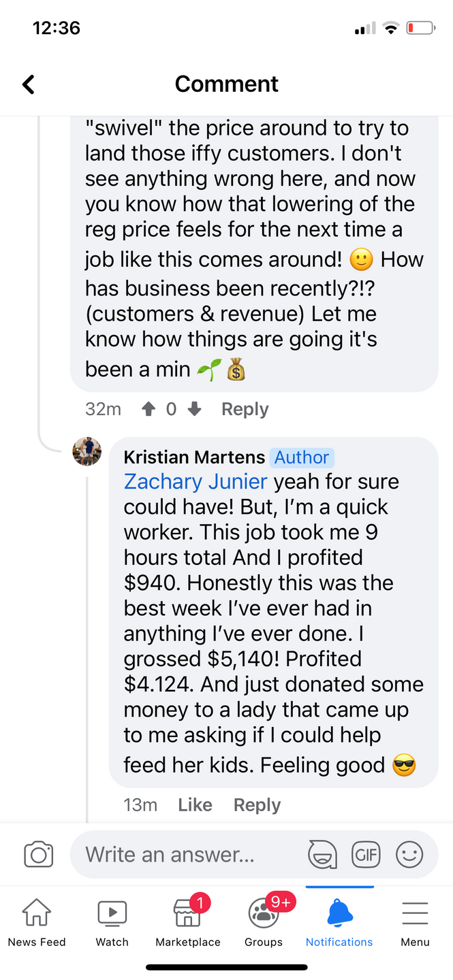Viewport: 453px width, 980px height.
Task: Reply to the 32m old comment
Action: point(245,409)
